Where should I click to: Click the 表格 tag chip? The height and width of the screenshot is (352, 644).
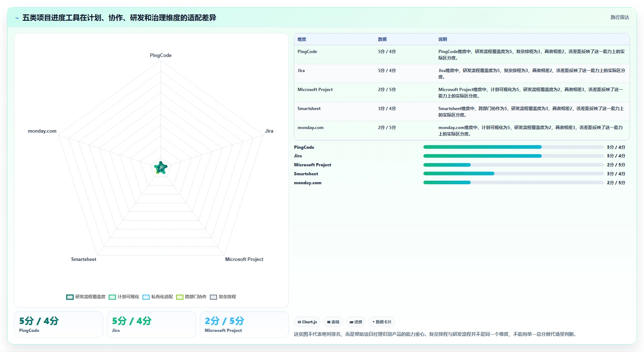click(333, 322)
